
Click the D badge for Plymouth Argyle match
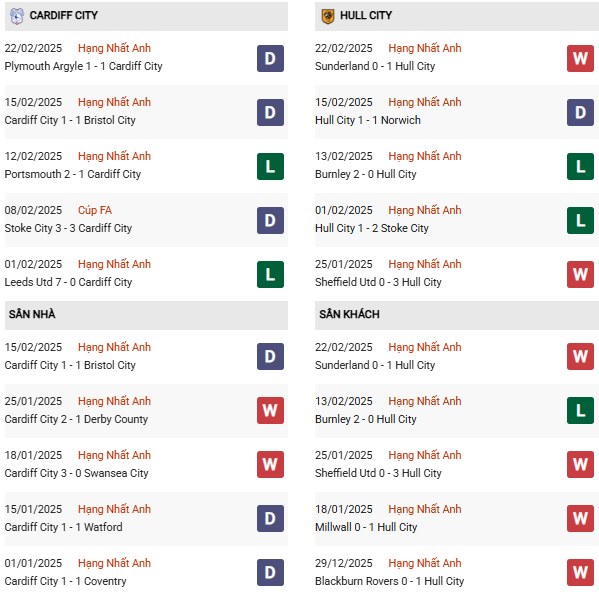270,58
